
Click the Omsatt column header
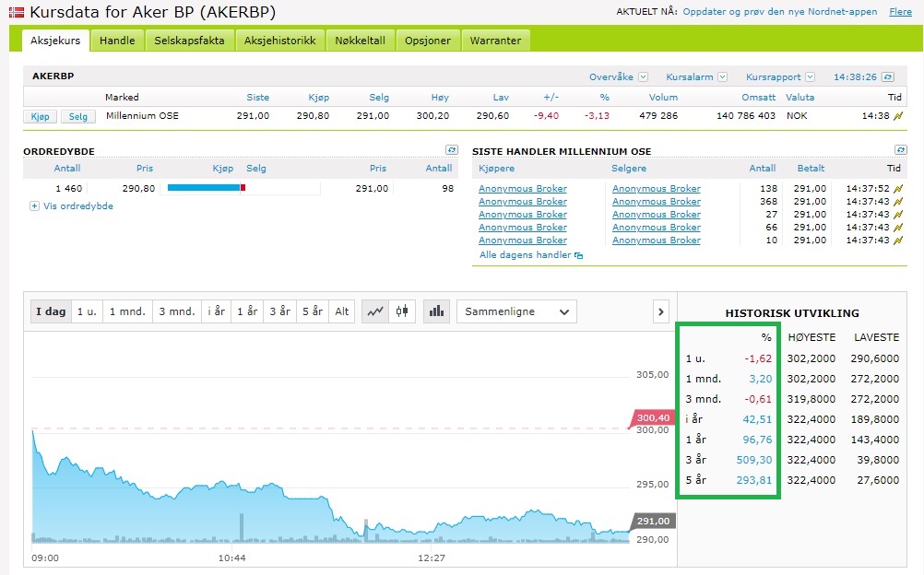(x=758, y=97)
